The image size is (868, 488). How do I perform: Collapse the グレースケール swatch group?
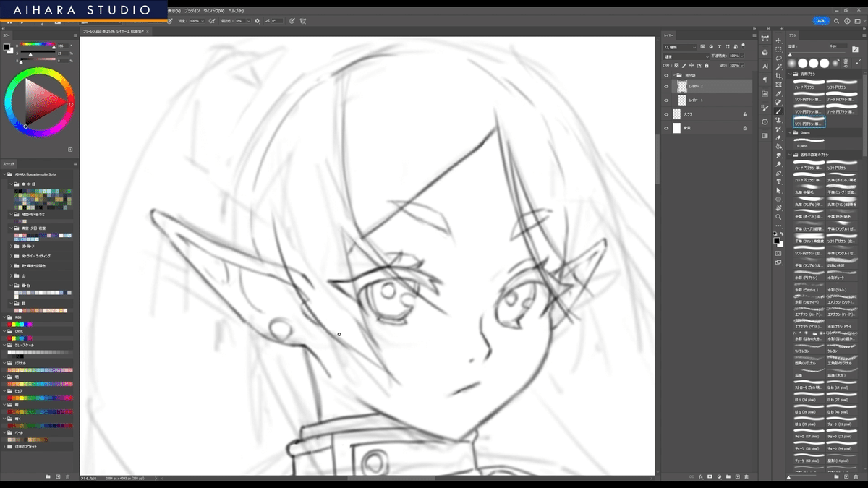5,345
